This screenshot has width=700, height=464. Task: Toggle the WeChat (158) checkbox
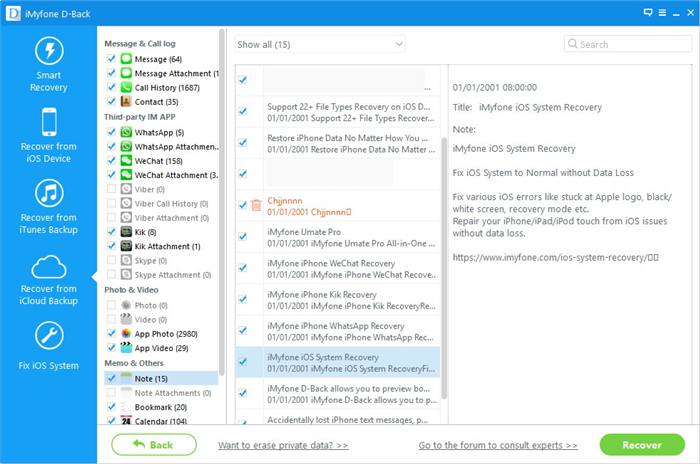pos(112,161)
